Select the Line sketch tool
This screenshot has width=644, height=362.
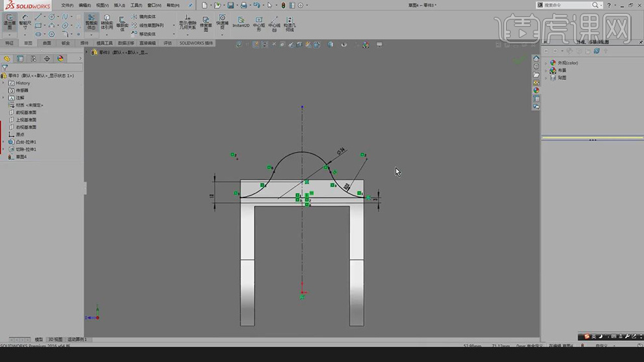[38, 17]
